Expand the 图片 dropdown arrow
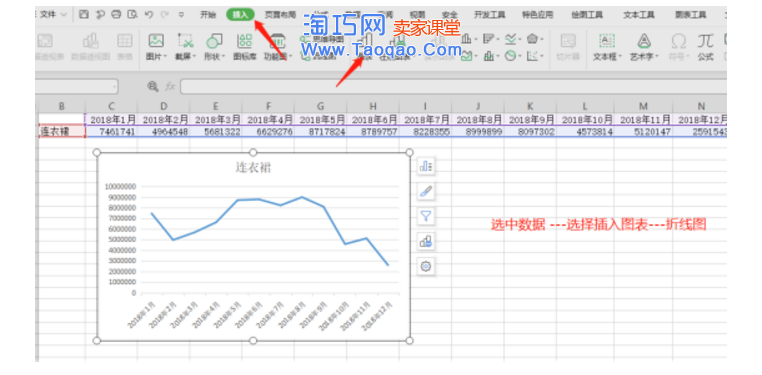This screenshot has width=762, height=375. point(165,57)
